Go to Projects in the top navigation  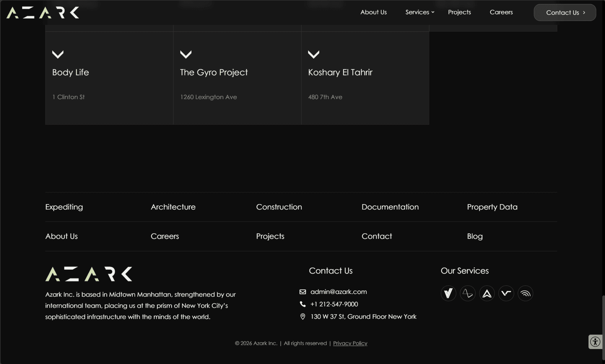(x=459, y=12)
